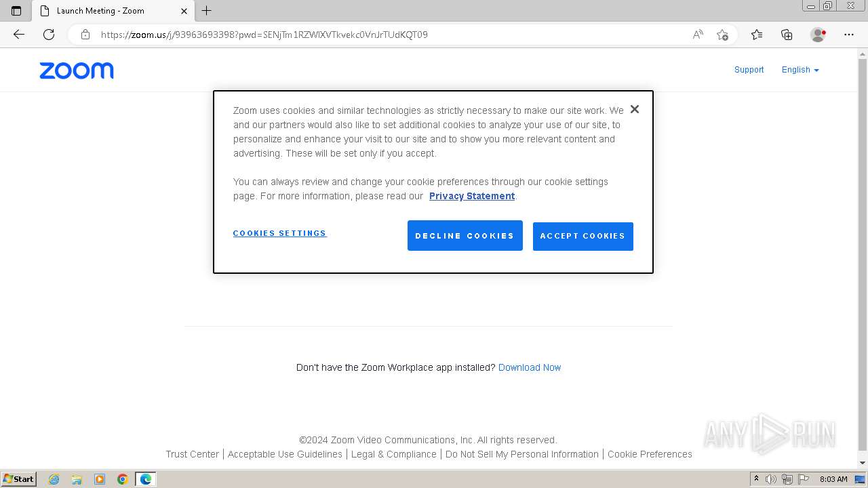868x488 pixels.
Task: Launch Chrome from taskbar
Action: coord(122,479)
